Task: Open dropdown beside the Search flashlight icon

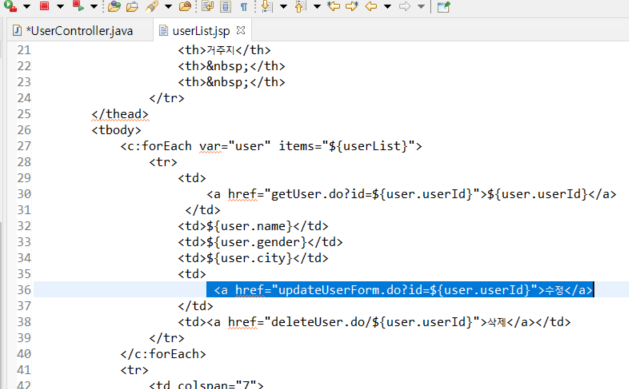Action: pyautogui.click(x=168, y=6)
